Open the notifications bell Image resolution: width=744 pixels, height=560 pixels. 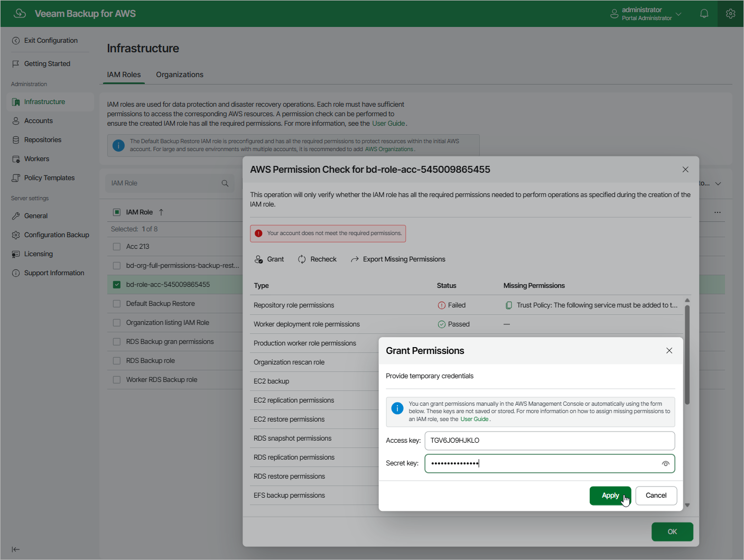point(704,14)
